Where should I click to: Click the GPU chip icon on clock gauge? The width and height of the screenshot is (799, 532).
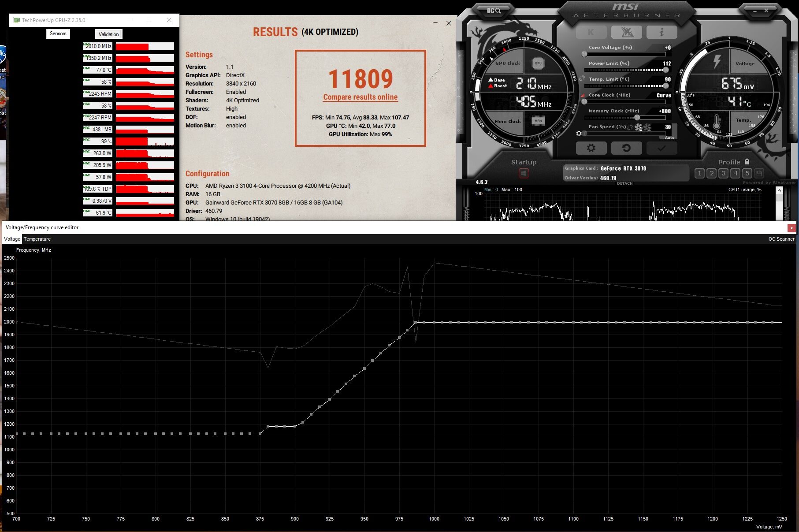[538, 63]
